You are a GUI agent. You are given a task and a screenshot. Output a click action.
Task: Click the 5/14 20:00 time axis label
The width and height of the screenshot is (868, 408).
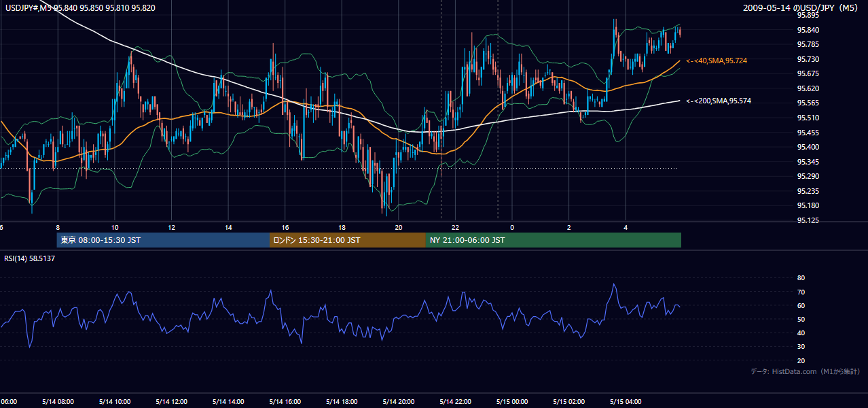(x=399, y=401)
